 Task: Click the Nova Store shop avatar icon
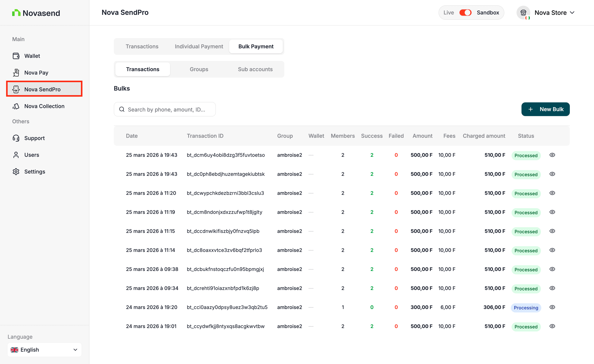point(523,13)
